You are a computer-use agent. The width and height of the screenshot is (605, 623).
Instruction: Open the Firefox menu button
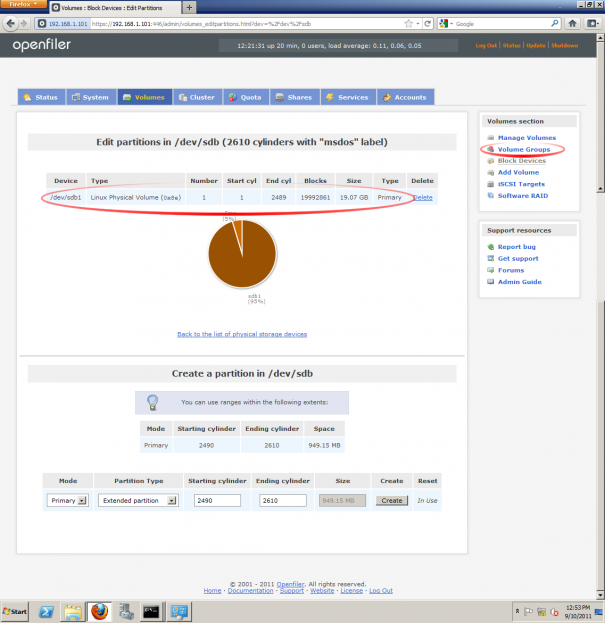[x=23, y=4]
